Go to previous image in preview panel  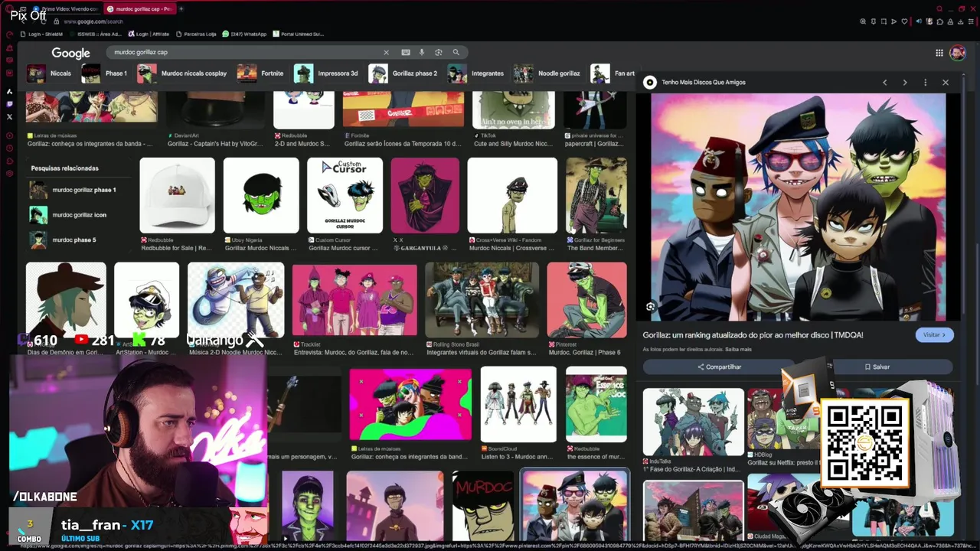(x=885, y=83)
